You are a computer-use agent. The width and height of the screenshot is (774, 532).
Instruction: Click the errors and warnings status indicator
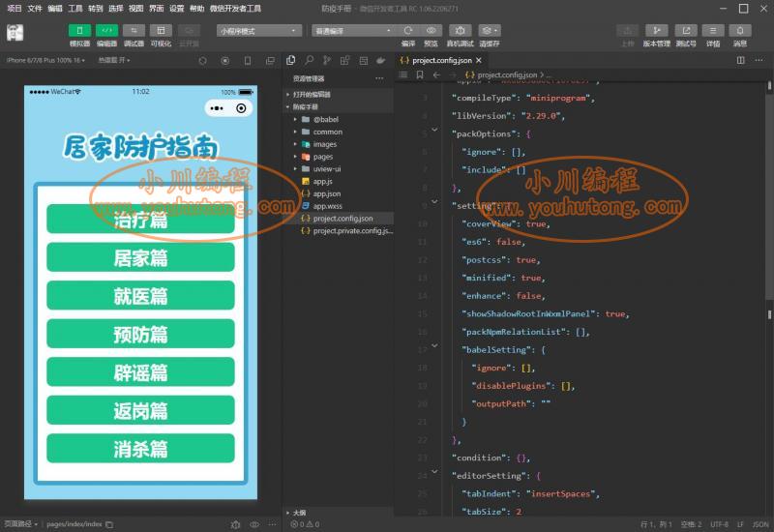[x=305, y=524]
